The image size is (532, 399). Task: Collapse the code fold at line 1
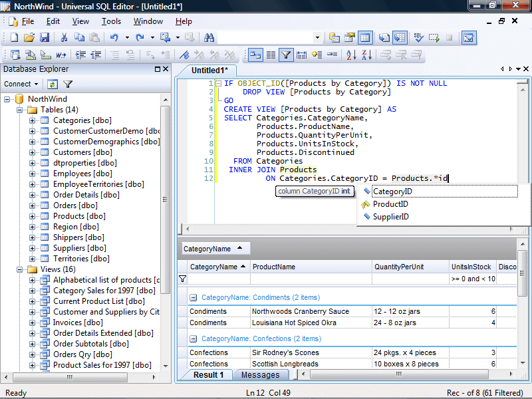click(219, 84)
